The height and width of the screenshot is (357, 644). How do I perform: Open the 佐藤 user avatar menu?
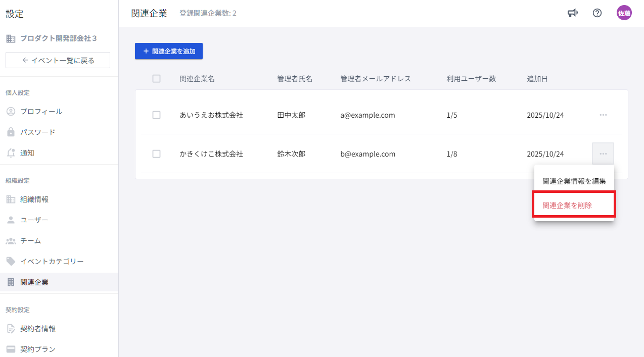tap(624, 13)
